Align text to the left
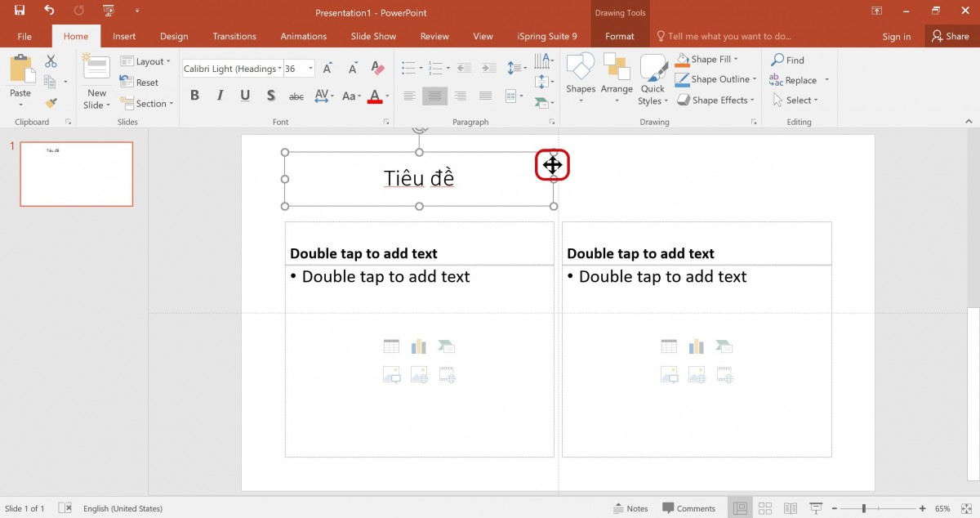Viewport: 980px width, 518px height. pyautogui.click(x=409, y=96)
